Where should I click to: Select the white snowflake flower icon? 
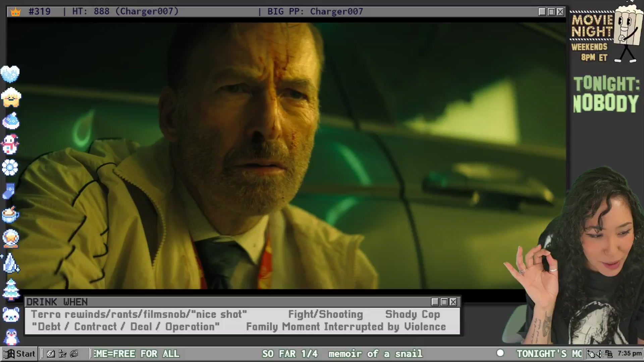[10, 168]
